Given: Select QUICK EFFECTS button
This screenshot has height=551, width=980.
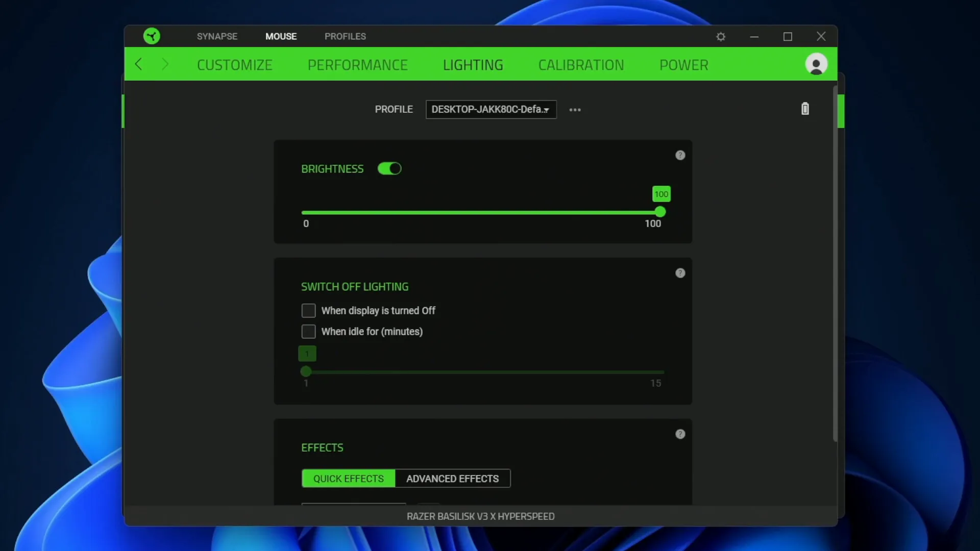Looking at the screenshot, I should (x=349, y=479).
